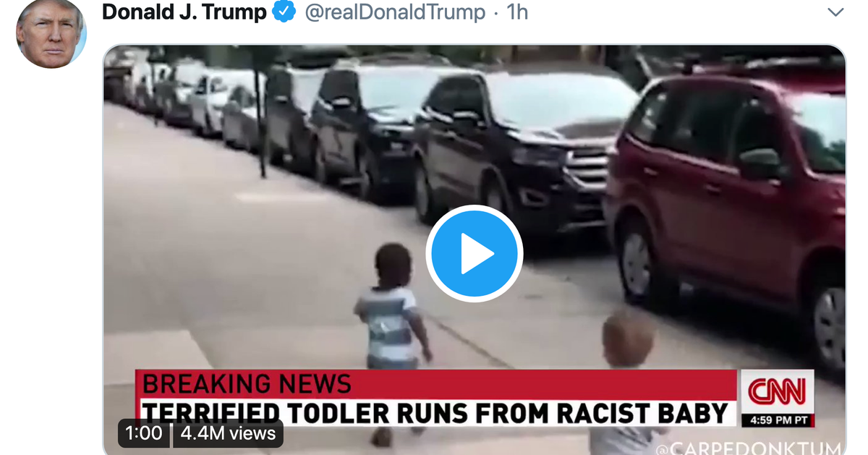Image resolution: width=868 pixels, height=455 pixels.
Task: Click the 1:00 video duration label
Action: coord(144,433)
